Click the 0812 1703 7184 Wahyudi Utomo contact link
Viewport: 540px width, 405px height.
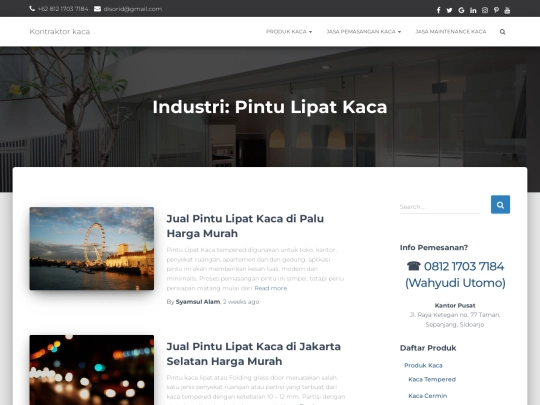point(455,274)
